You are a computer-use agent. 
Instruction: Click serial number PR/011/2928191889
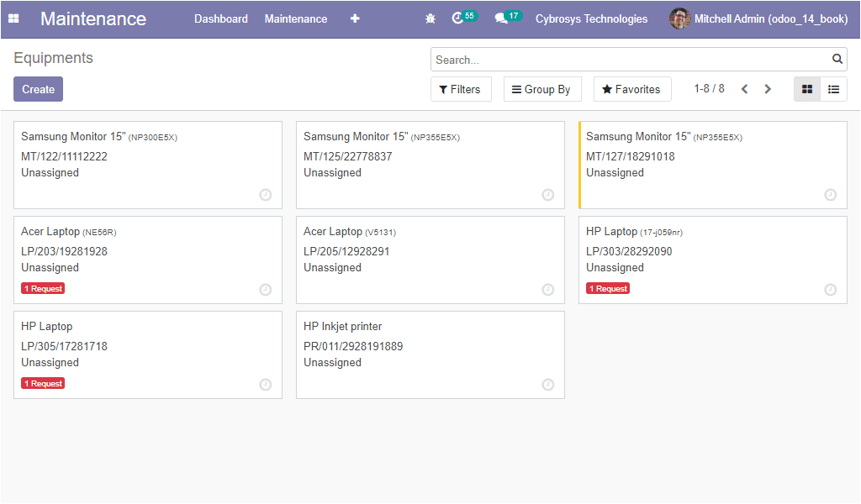coord(353,346)
